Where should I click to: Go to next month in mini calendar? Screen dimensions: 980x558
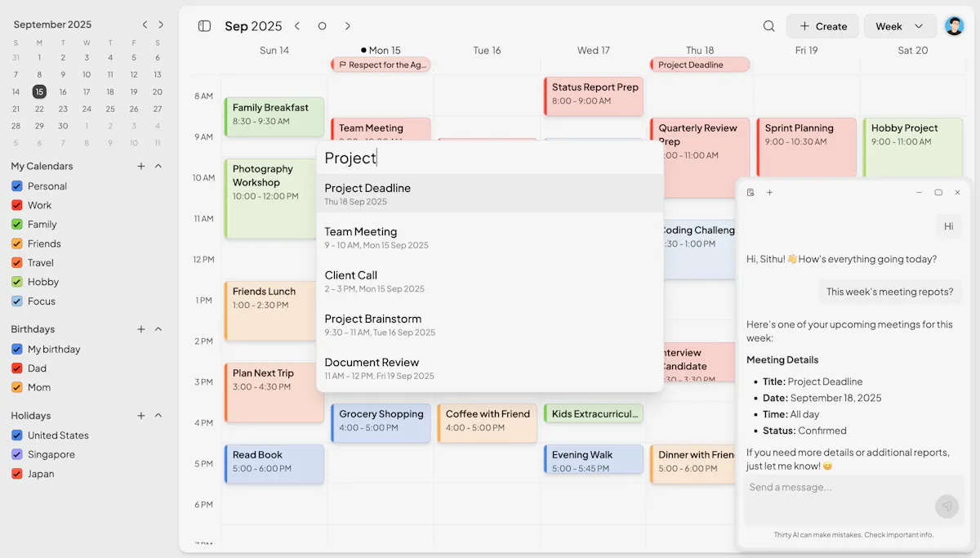click(x=161, y=25)
